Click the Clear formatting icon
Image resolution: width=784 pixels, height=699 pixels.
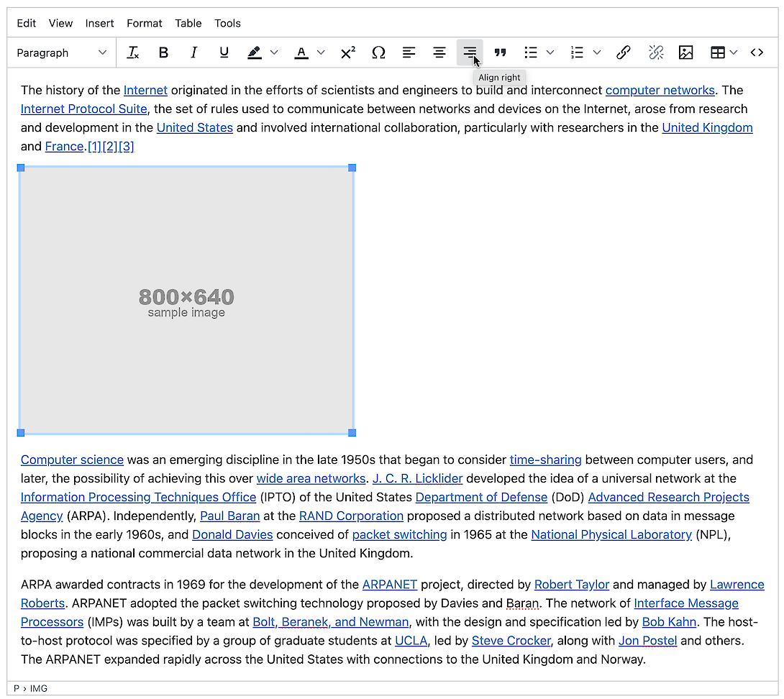point(133,52)
